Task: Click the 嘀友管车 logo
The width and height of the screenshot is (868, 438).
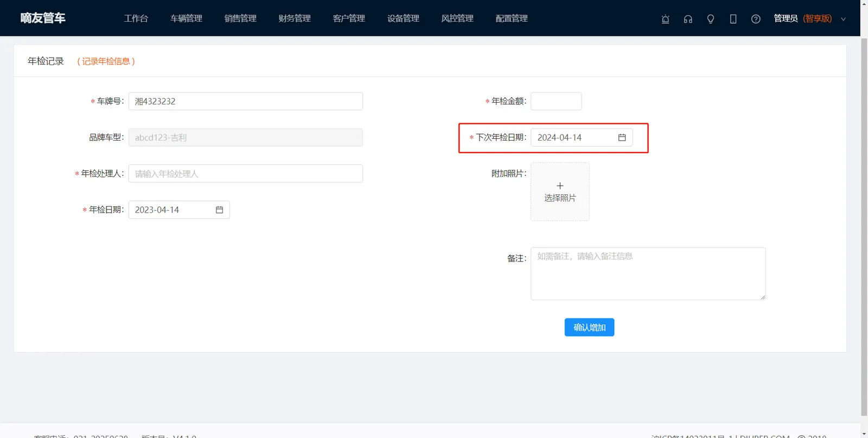Action: [x=43, y=18]
